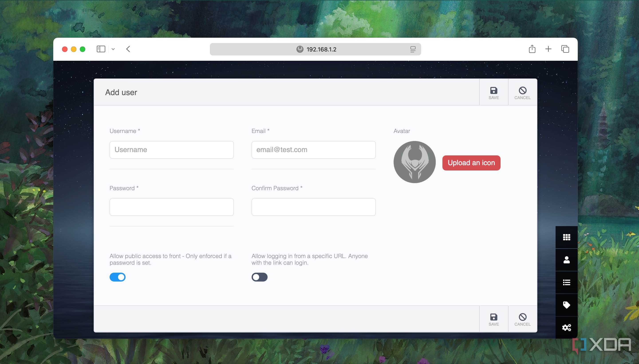Open the Safari Share menu
639x364 pixels.
pos(532,49)
